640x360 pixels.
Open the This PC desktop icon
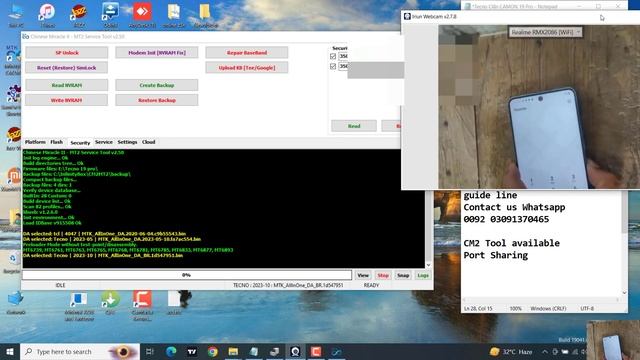pyautogui.click(x=16, y=14)
